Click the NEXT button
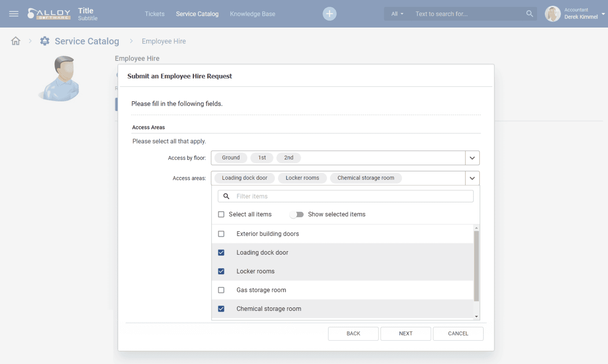 click(405, 333)
